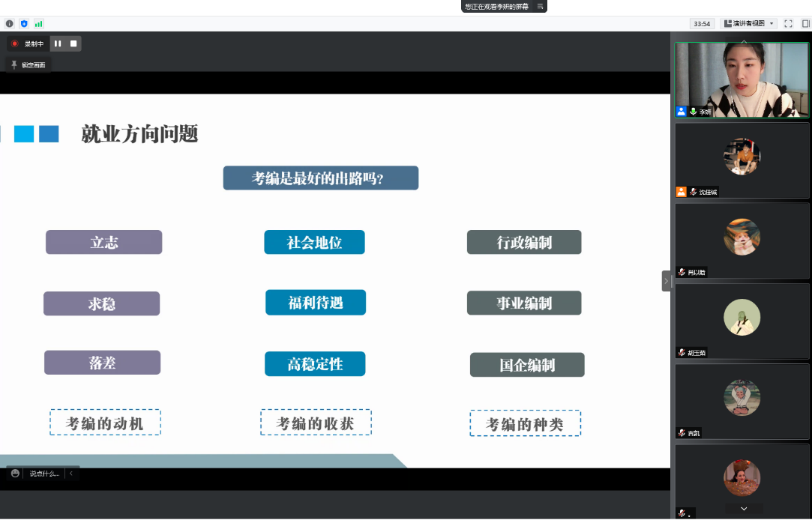The height and width of the screenshot is (520, 812).
Task: Open the screen sharing options menu icon
Action: 540,6
